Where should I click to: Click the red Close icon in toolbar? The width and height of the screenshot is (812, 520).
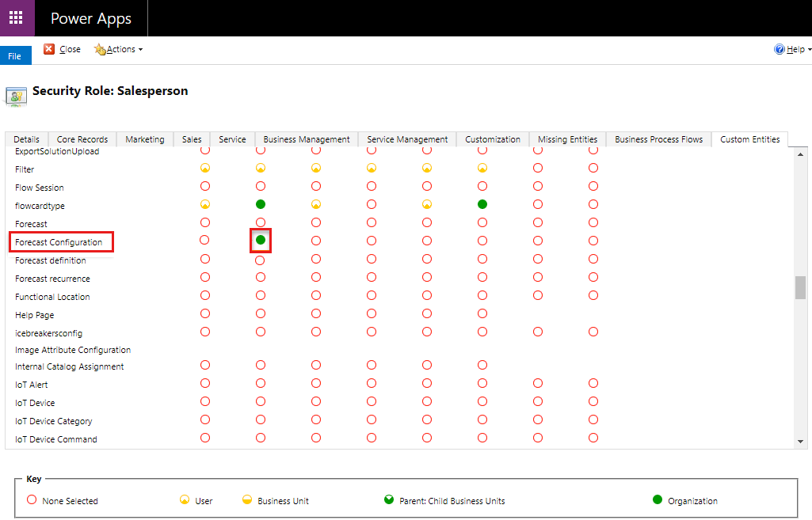pyautogui.click(x=49, y=49)
